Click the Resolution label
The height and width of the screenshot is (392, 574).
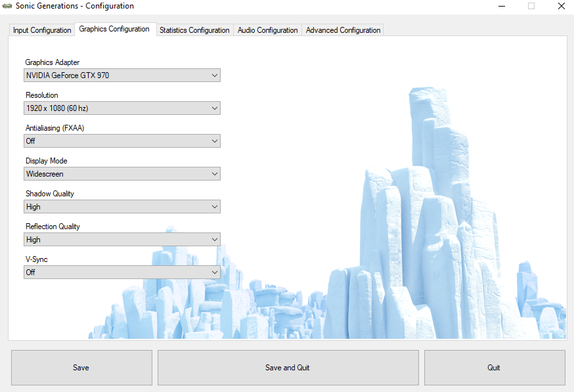pos(42,95)
